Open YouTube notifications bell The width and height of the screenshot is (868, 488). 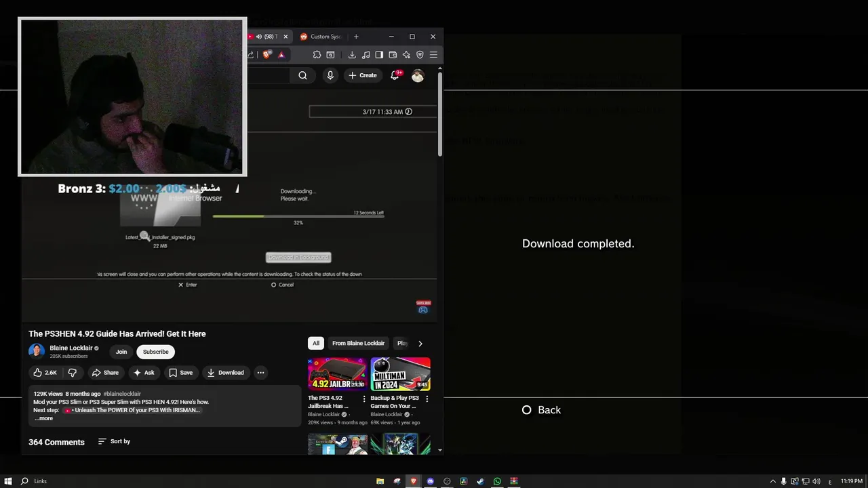tap(395, 75)
